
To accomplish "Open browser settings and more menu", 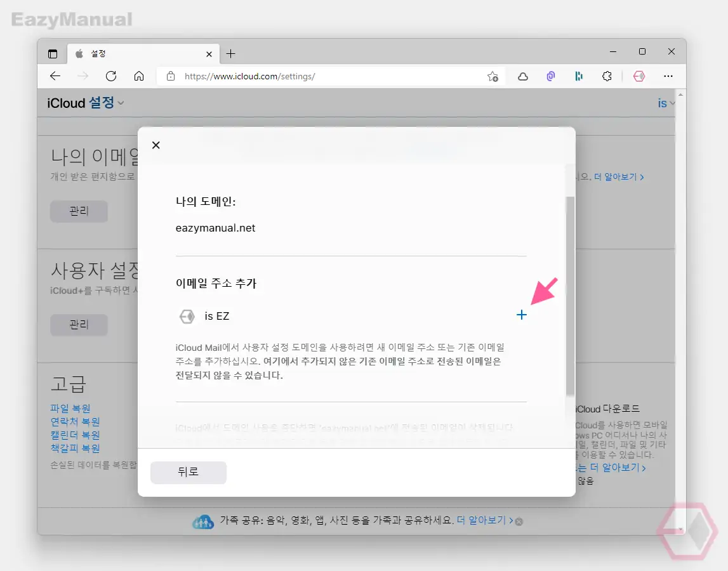I will (x=668, y=76).
